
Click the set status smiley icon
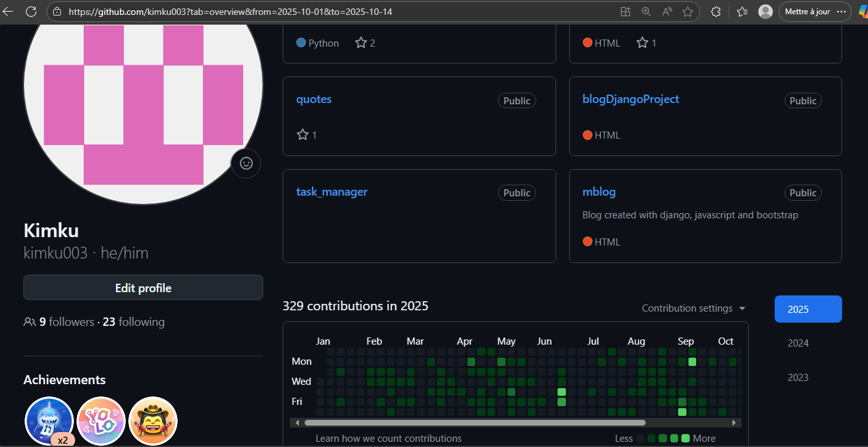pyautogui.click(x=246, y=163)
